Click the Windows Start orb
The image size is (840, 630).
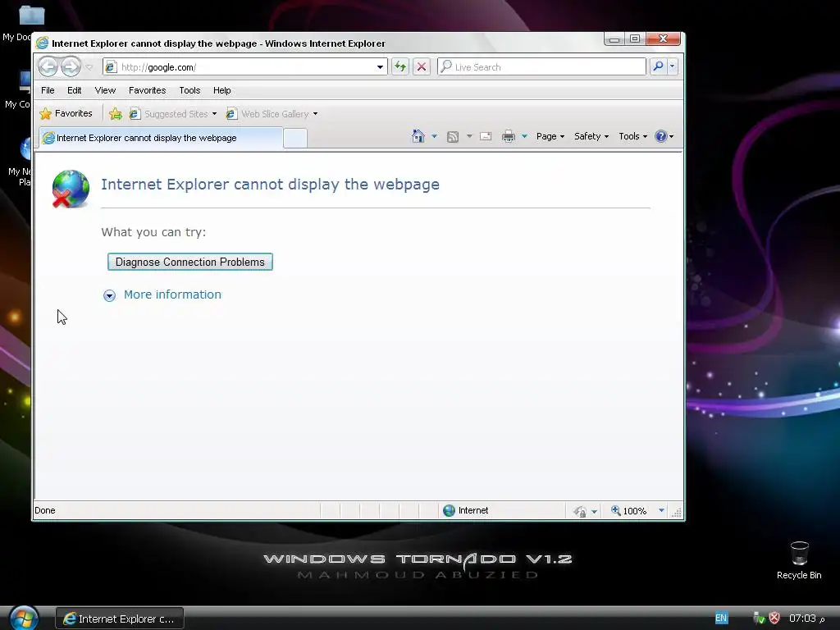tap(24, 618)
